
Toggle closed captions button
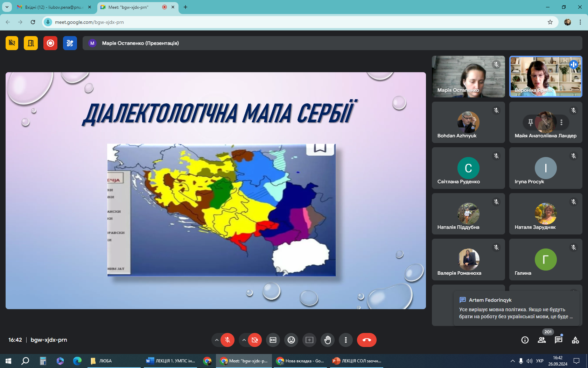[273, 340]
